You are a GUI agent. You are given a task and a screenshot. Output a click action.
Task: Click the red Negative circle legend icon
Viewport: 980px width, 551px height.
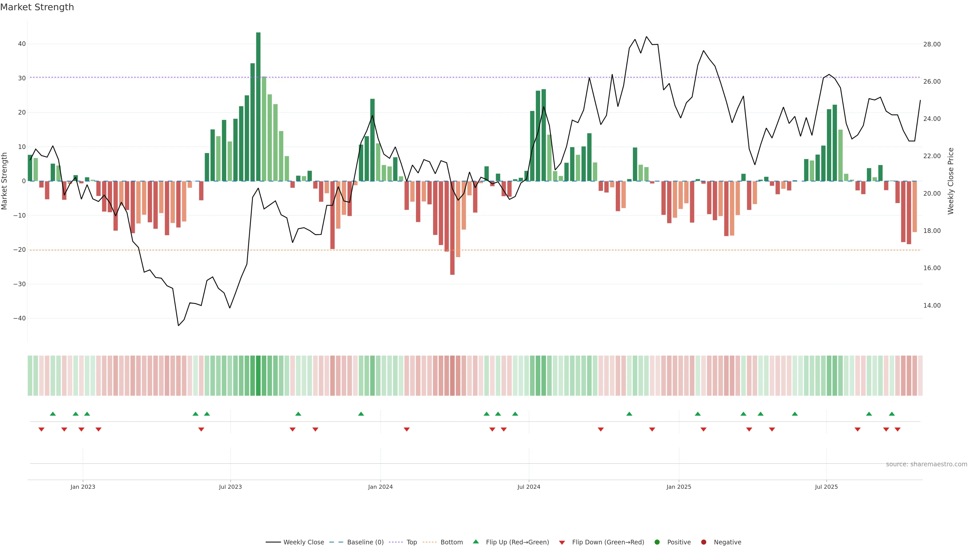point(703,542)
